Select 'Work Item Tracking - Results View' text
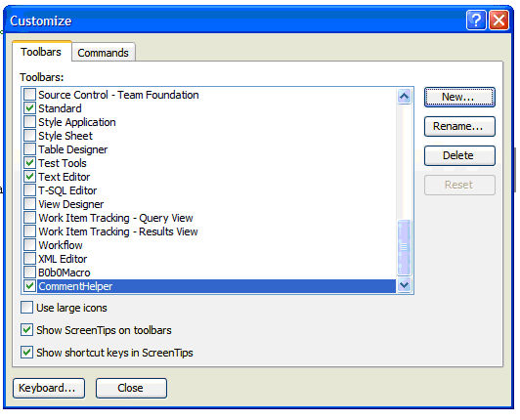This screenshot has height=420, width=520. point(118,231)
